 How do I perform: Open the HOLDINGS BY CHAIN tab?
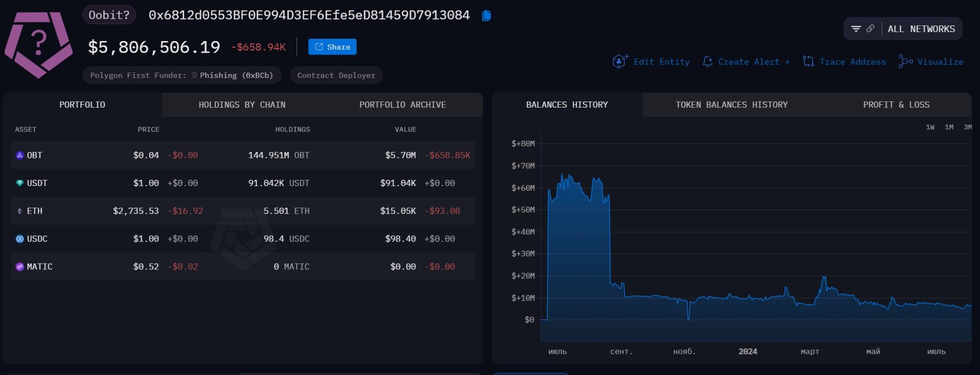click(x=242, y=105)
